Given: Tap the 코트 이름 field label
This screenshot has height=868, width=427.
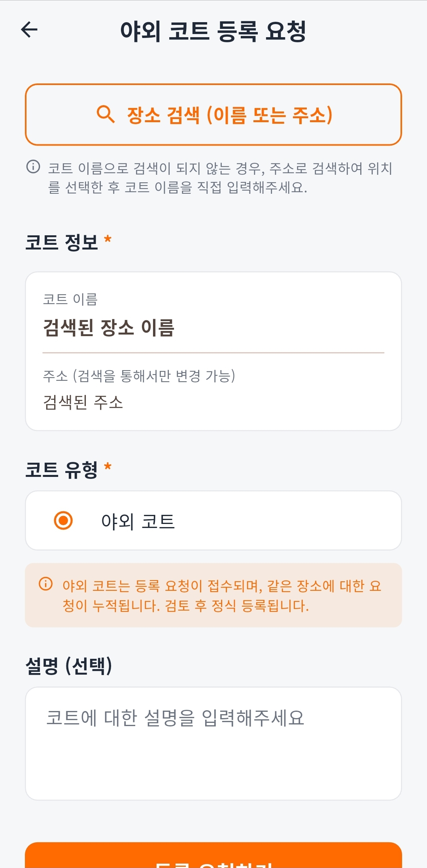Looking at the screenshot, I should tap(70, 299).
